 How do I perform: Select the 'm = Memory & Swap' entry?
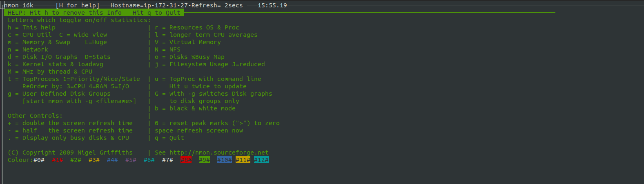[39, 42]
